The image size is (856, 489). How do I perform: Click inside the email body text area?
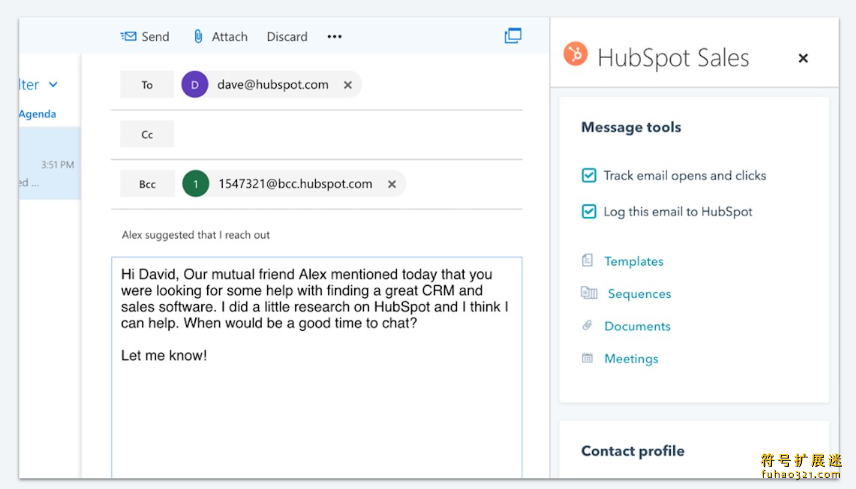(x=317, y=367)
